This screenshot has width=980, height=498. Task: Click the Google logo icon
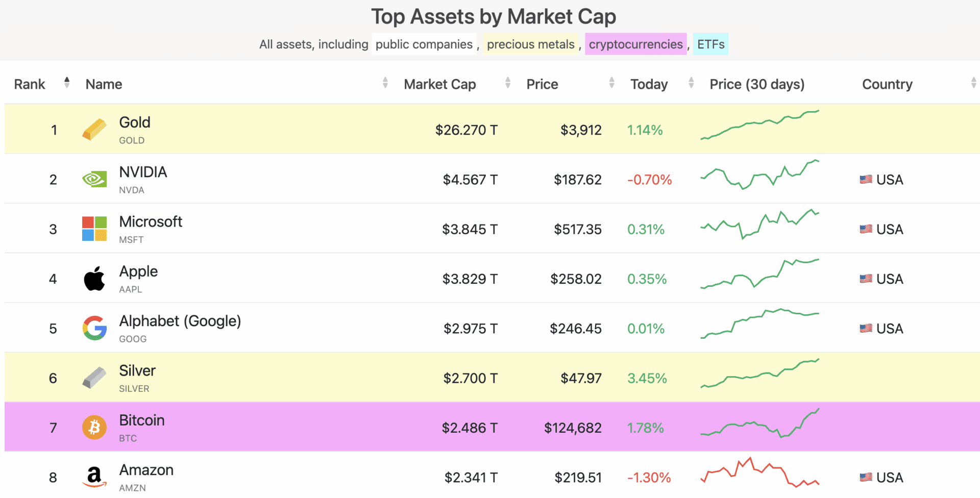point(94,328)
